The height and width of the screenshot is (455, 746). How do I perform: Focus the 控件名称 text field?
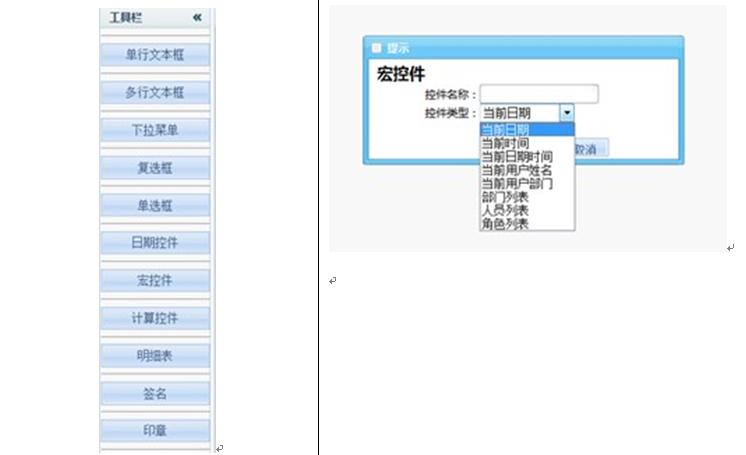pyautogui.click(x=538, y=94)
